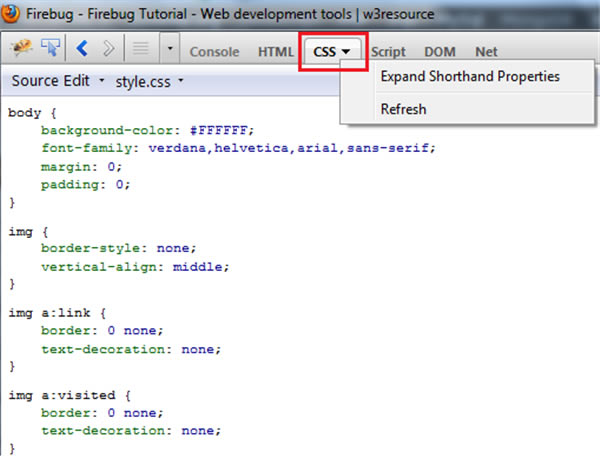Click the middle value of vertical-align
Screen dimensions: 600x458
click(x=197, y=267)
